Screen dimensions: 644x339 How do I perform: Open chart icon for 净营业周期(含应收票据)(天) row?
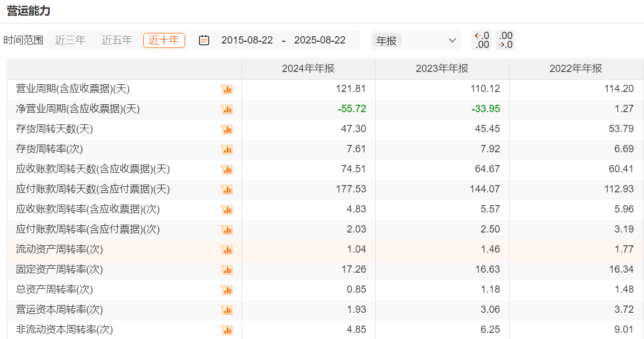(x=227, y=109)
